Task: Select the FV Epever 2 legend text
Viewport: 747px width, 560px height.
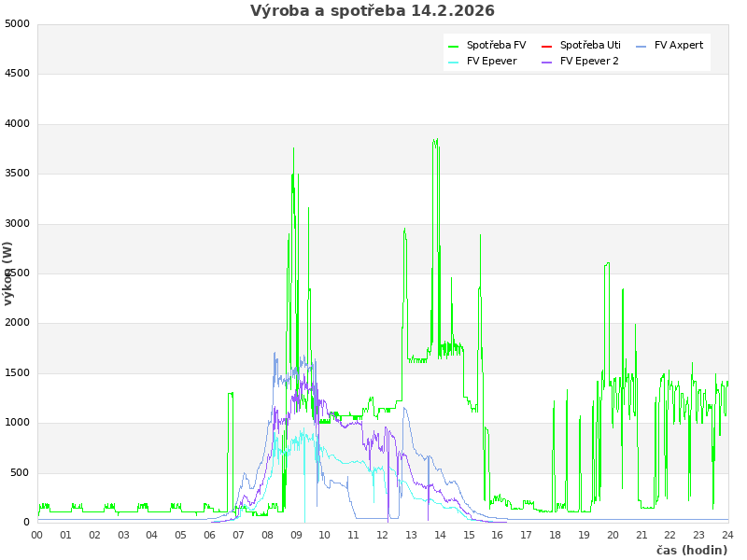Action: [589, 62]
